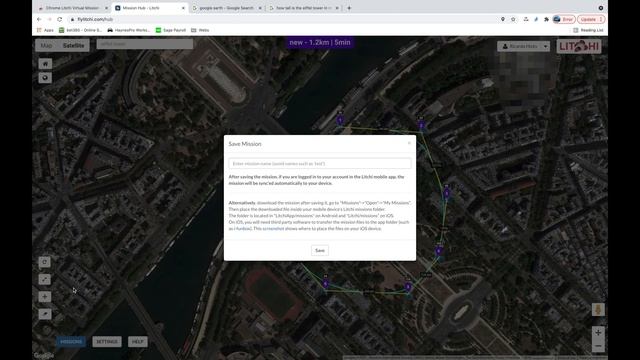Click the home icon button on map
The image size is (640, 360).
(45, 64)
